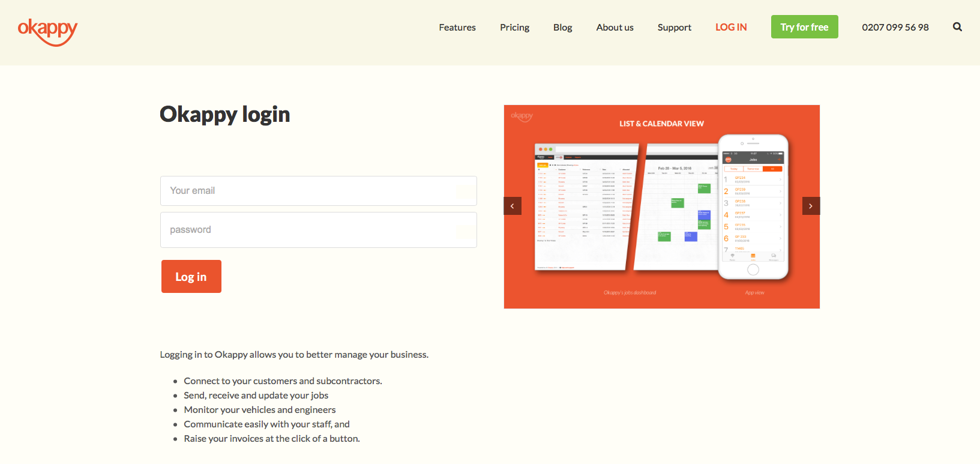Click the 'Okappy's jobs dashboard' caption
The width and height of the screenshot is (980, 464).
pos(630,293)
